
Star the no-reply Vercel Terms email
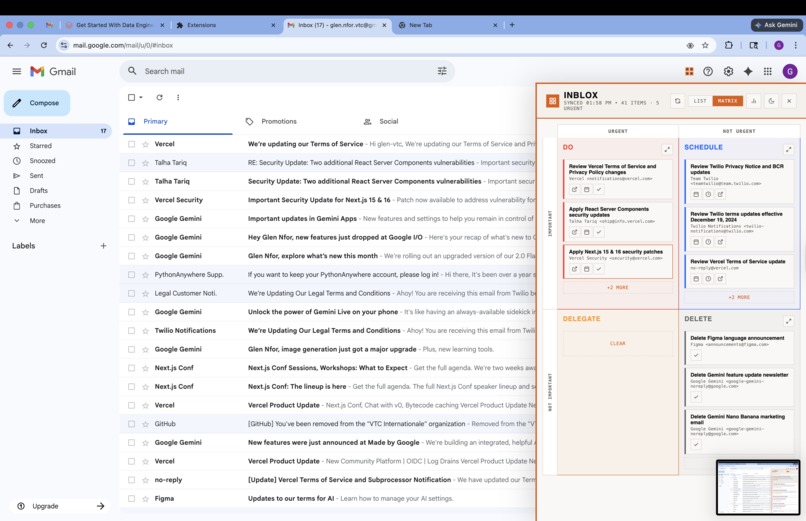145,480
